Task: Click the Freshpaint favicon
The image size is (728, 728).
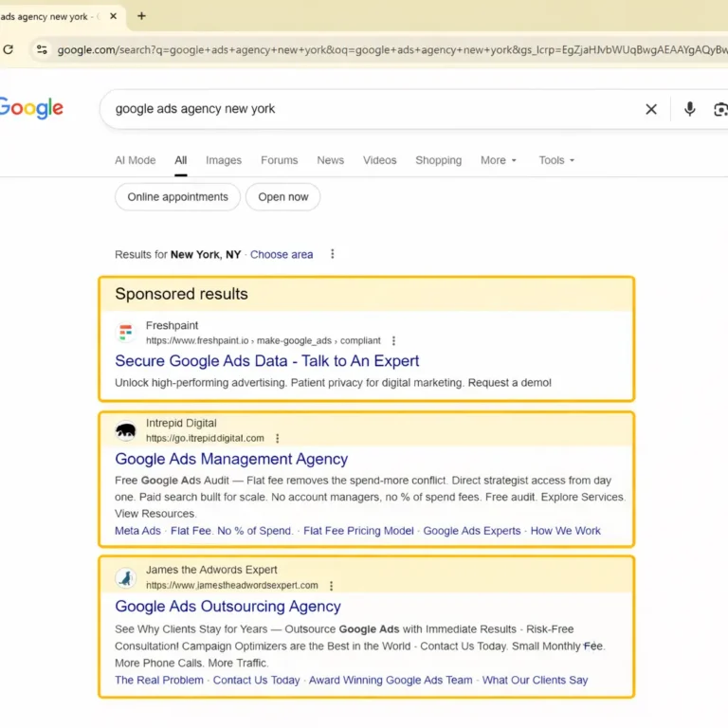Action: [x=126, y=333]
